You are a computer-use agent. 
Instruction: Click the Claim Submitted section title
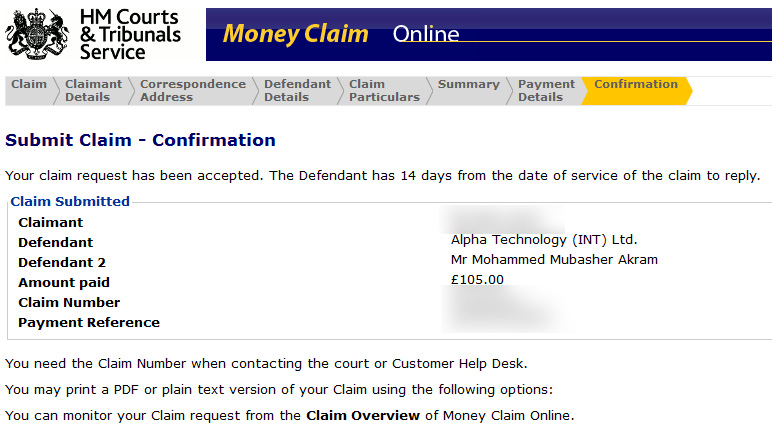point(70,201)
